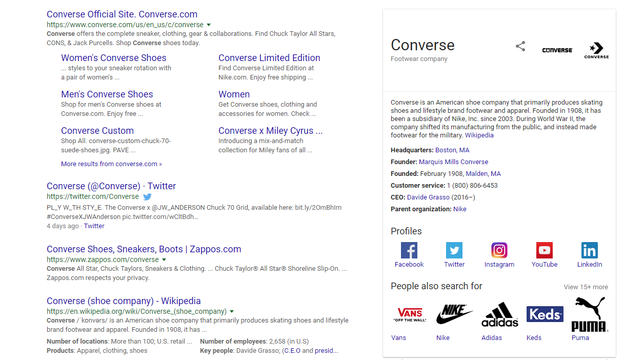Image resolution: width=644 pixels, height=360 pixels.
Task: Open the Converse (shoe company) Wikipedia result
Action: pos(124,301)
